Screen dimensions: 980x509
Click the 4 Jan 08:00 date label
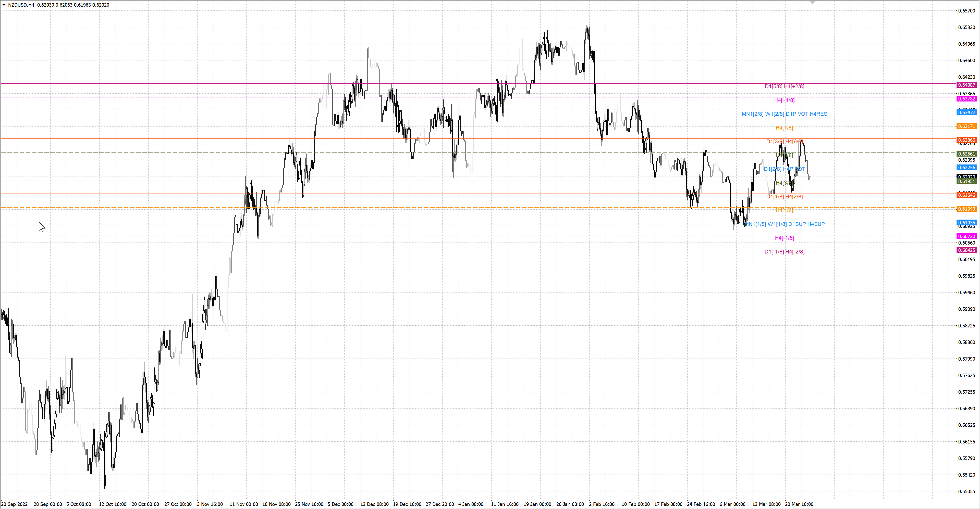click(471, 504)
